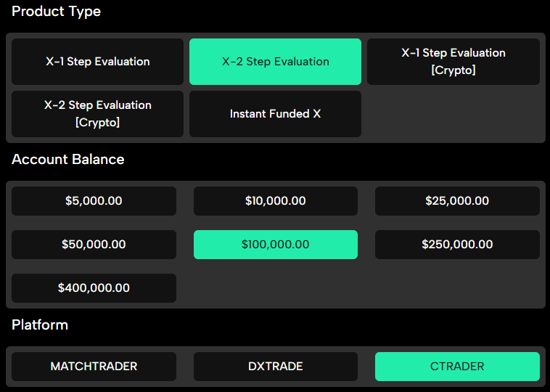Click the $100,000.00 balance button

click(275, 245)
